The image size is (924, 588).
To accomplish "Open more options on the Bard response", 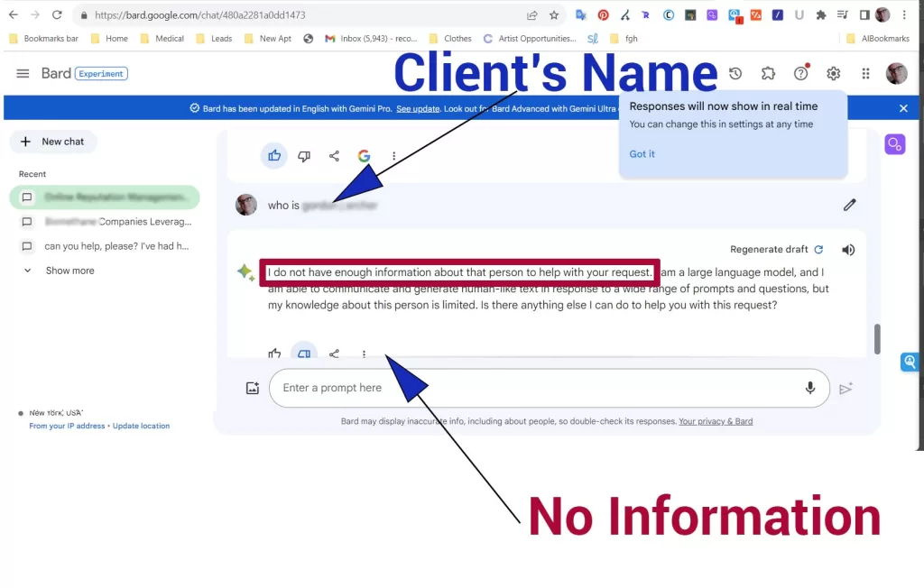I will click(x=364, y=354).
